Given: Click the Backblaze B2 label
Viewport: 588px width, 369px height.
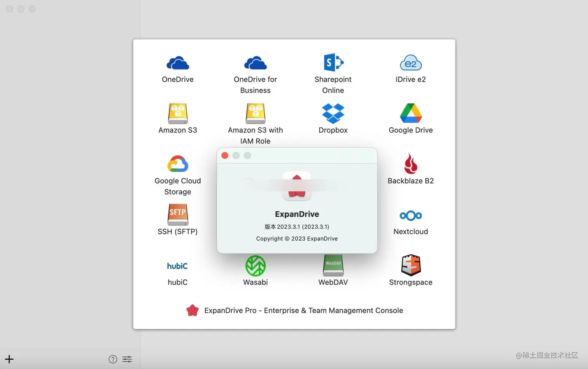Looking at the screenshot, I should tap(411, 181).
